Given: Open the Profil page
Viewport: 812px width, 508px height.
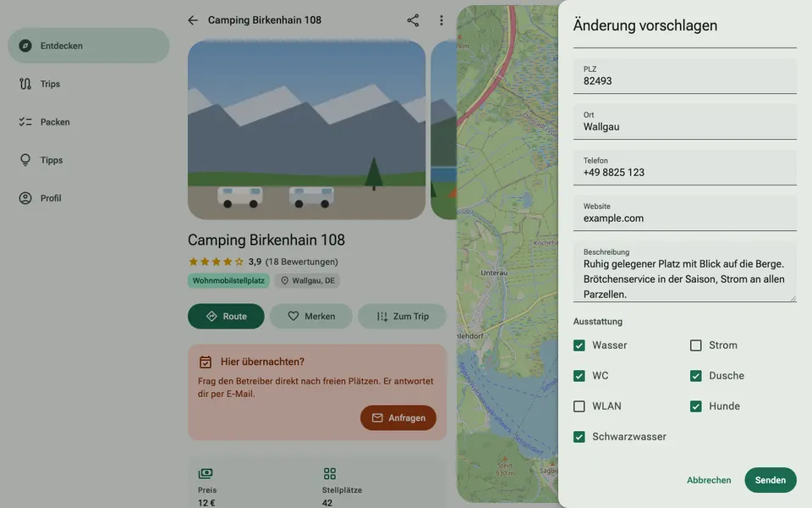Looking at the screenshot, I should click(x=89, y=198).
